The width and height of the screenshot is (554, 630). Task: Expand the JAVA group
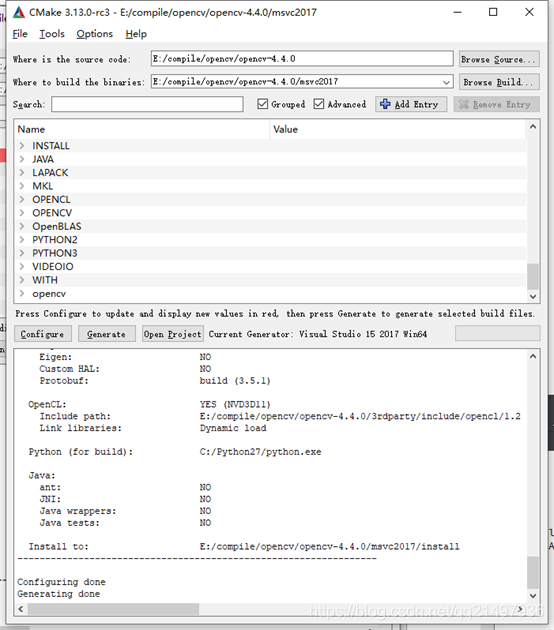click(22, 159)
